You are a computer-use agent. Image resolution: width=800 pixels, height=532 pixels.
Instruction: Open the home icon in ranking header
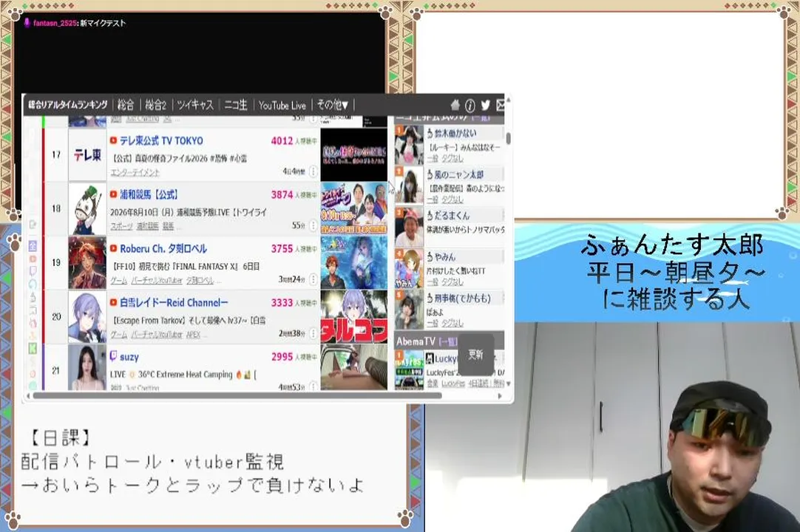[455, 105]
